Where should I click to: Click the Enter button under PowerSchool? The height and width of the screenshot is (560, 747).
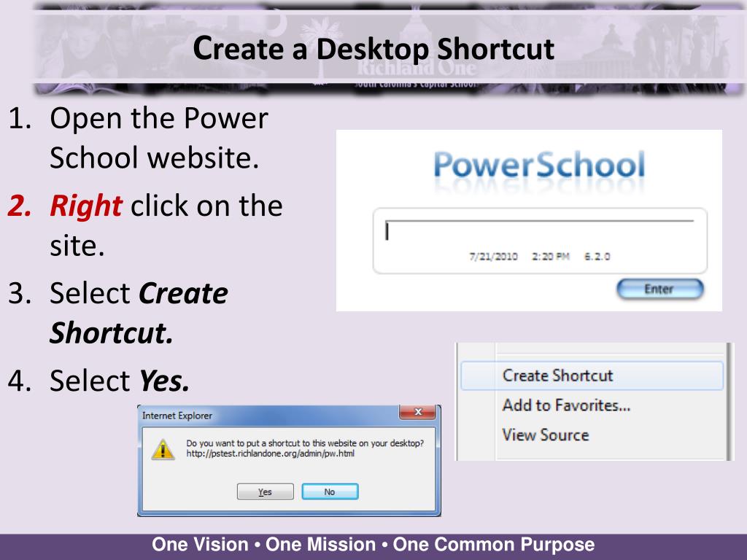[659, 289]
